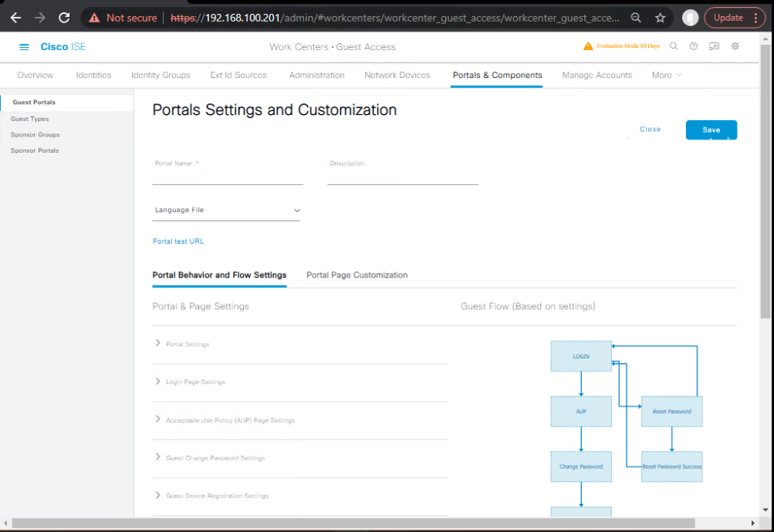774x532 pixels.
Task: Click the browser zoom magnifier icon
Action: coord(636,18)
